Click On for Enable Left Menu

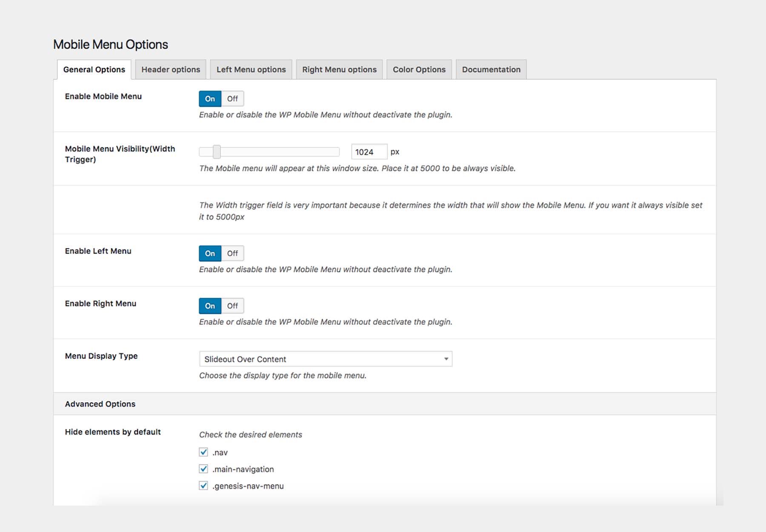[x=210, y=253]
